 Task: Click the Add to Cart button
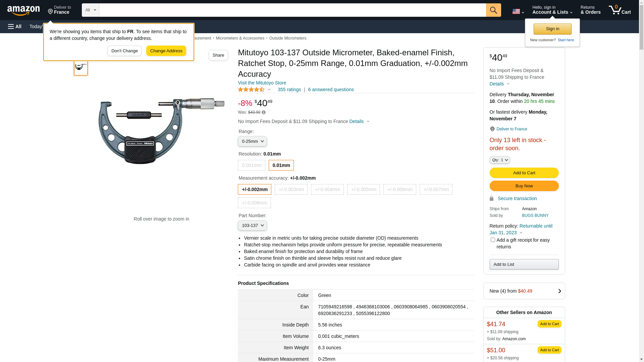524,173
